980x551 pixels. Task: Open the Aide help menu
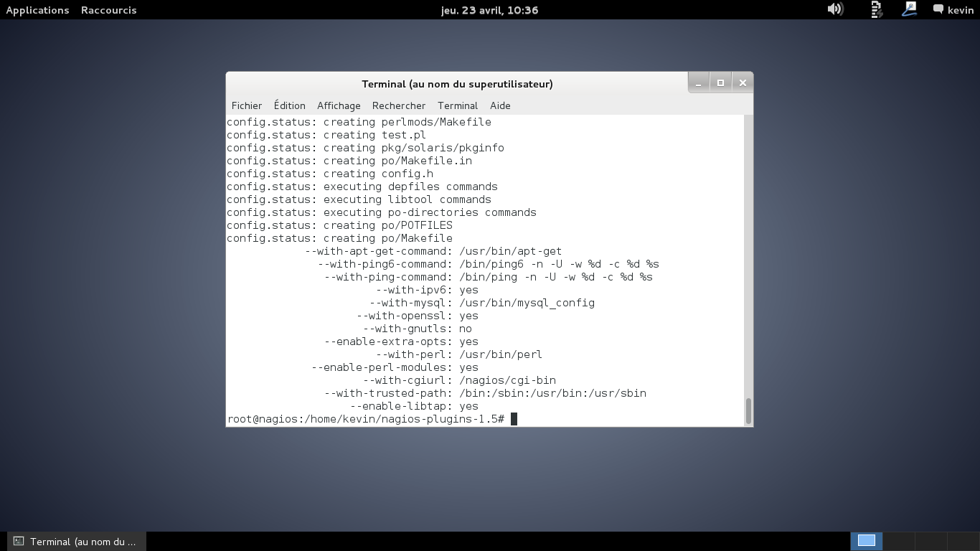[x=500, y=105]
